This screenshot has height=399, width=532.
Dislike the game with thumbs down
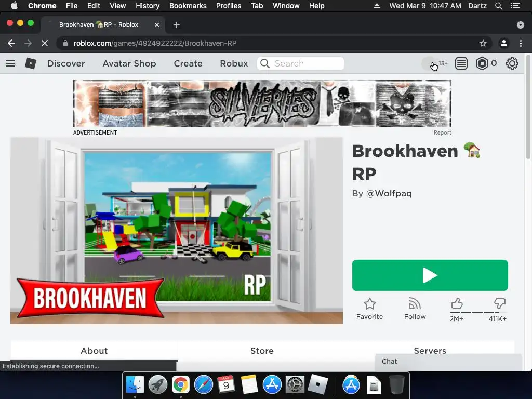coord(500,303)
